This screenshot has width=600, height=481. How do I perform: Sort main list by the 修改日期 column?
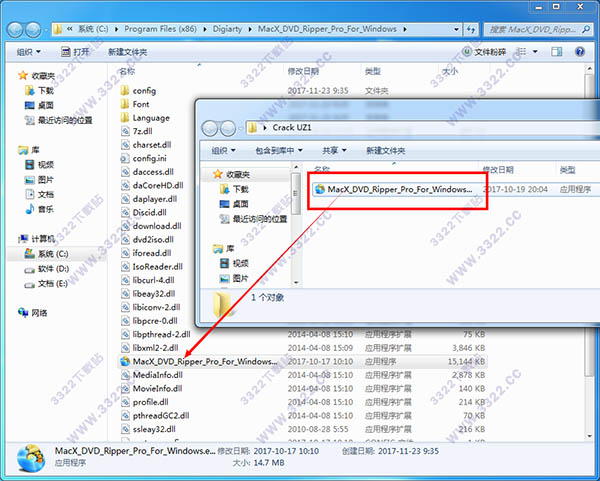tap(303, 71)
